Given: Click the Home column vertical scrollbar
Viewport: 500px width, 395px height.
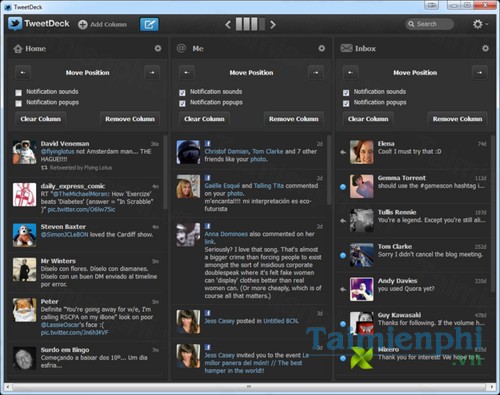Looking at the screenshot, I should tap(165, 172).
